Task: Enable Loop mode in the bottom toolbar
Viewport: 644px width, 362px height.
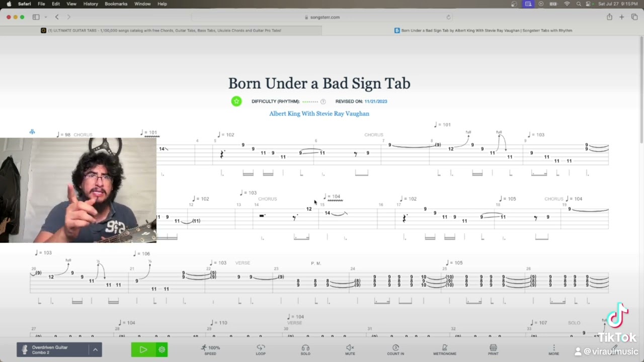Action: pyautogui.click(x=261, y=350)
